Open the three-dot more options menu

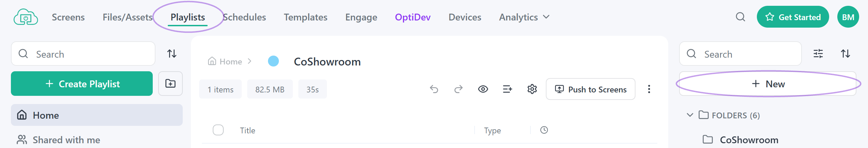tap(649, 89)
